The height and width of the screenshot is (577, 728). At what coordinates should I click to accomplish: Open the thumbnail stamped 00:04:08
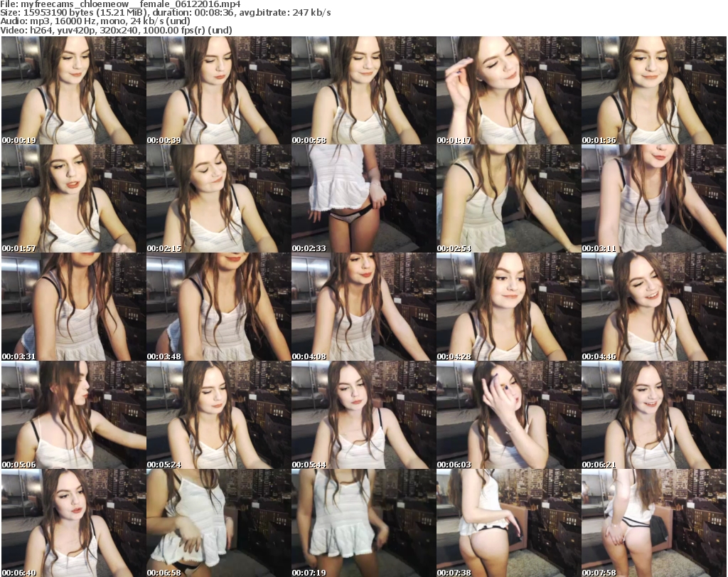363,307
